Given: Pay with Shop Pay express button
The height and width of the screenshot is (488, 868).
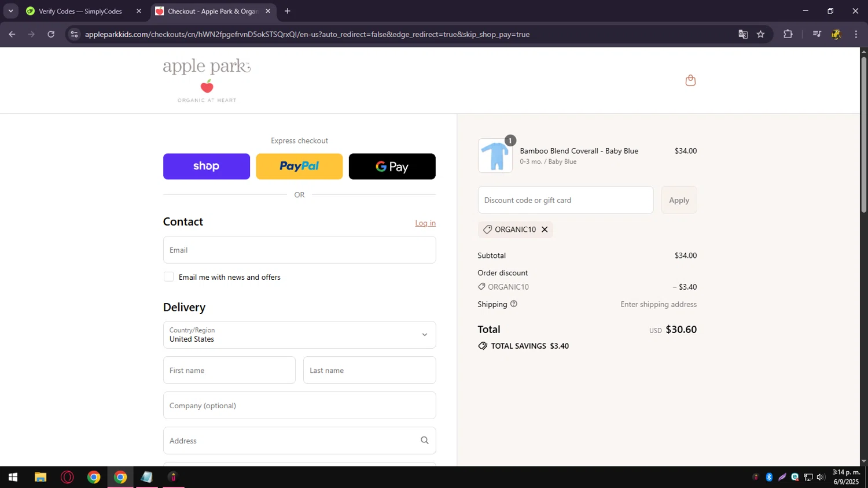Looking at the screenshot, I should pos(207,167).
